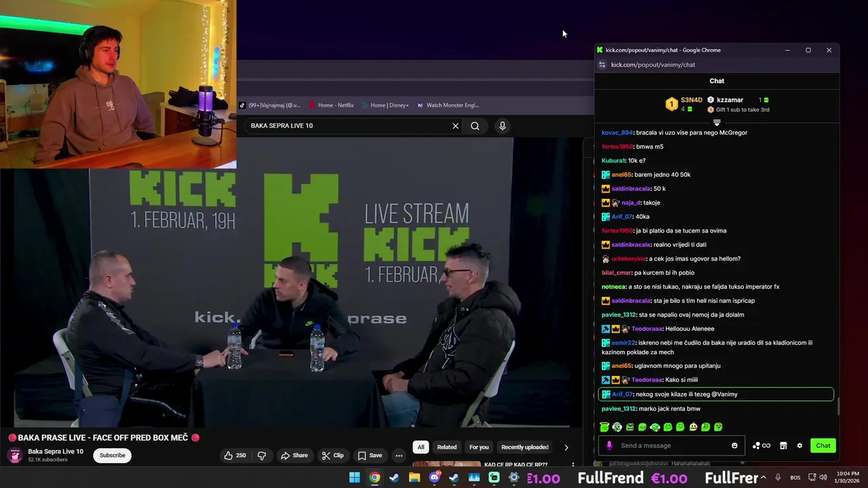Open more actions ellipsis under video
Screen dimensions: 868x488
click(x=399, y=455)
